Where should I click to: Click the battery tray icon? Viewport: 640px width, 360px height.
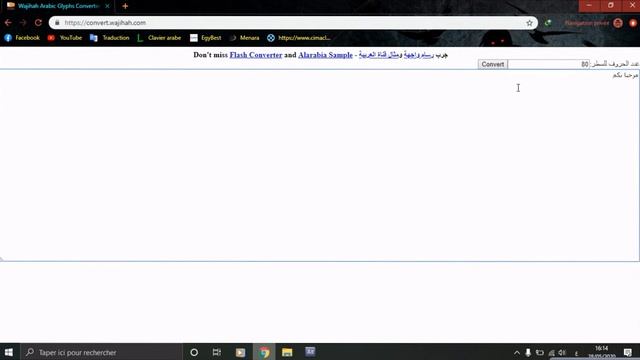(x=540, y=353)
